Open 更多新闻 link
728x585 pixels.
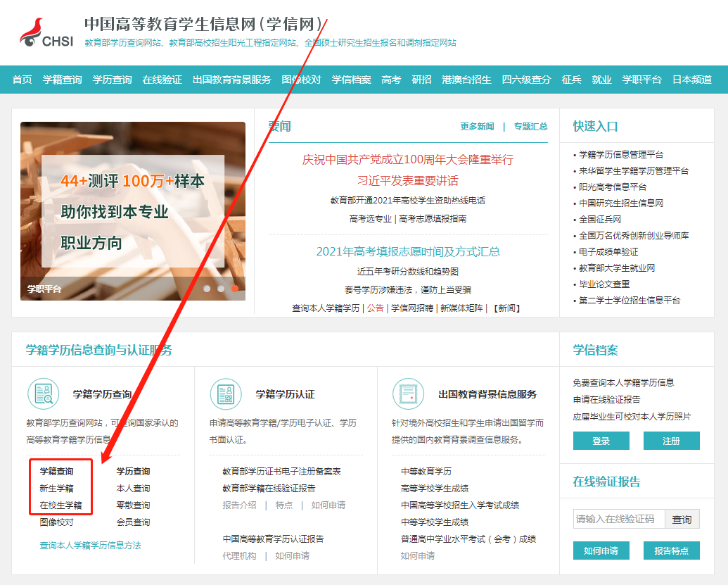point(478,127)
